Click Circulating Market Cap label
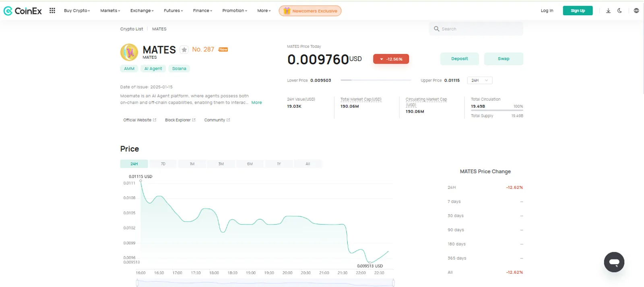This screenshot has height=287, width=644. (x=426, y=102)
